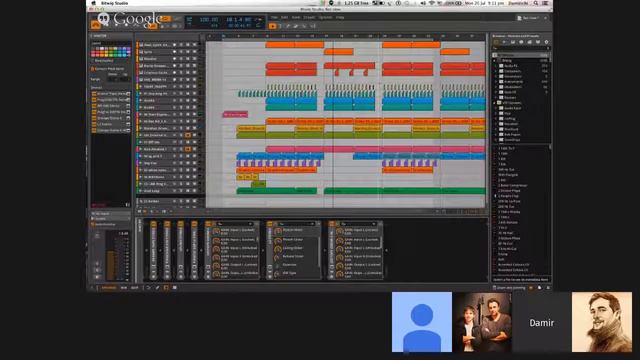Toggle power of the middle expanded device

(x=269, y=224)
